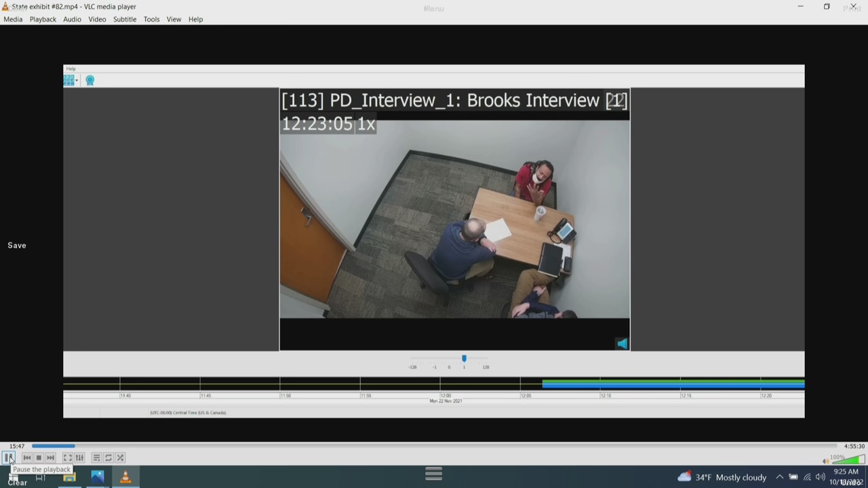Show the VLC playlist view
This screenshot has width=868, height=488.
coord(96,457)
